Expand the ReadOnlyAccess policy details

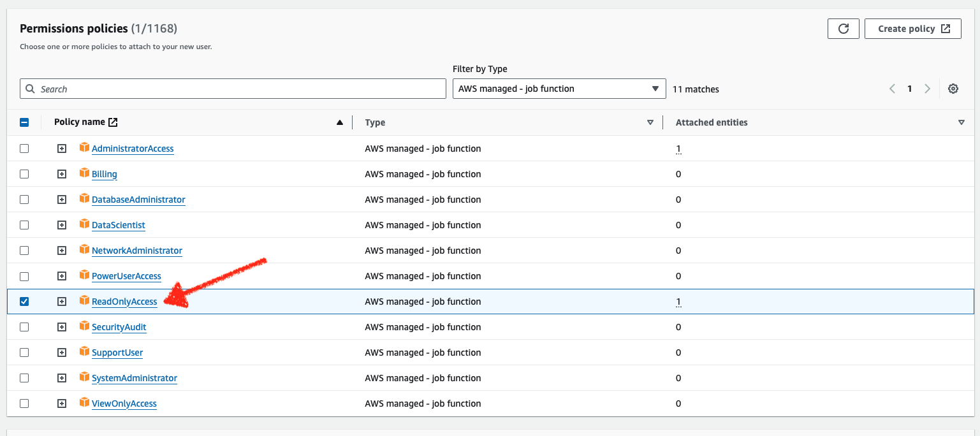(x=62, y=302)
